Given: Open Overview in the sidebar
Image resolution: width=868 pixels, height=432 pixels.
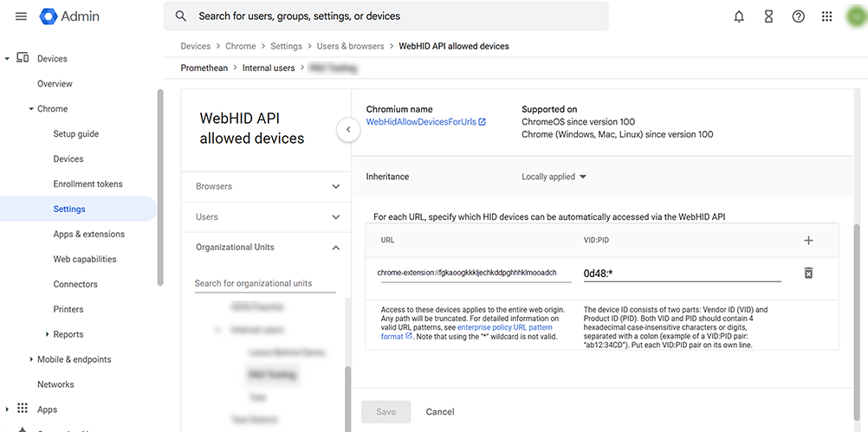Looking at the screenshot, I should pyautogui.click(x=55, y=83).
